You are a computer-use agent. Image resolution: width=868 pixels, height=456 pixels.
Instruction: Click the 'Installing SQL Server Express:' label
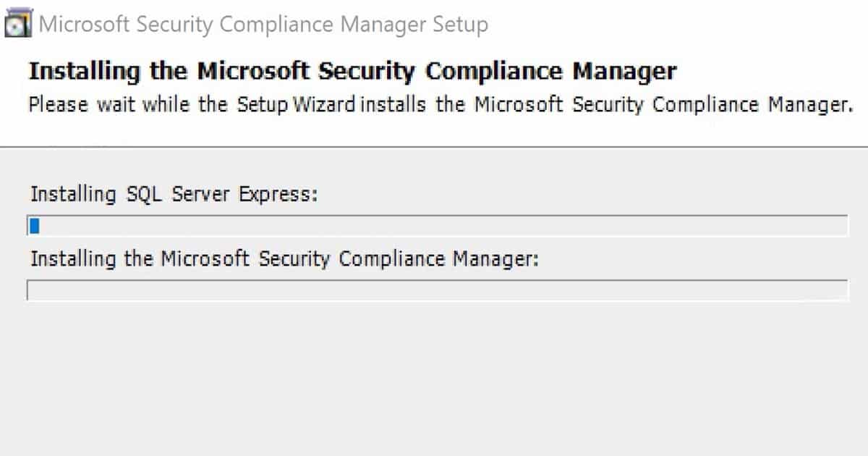click(174, 195)
